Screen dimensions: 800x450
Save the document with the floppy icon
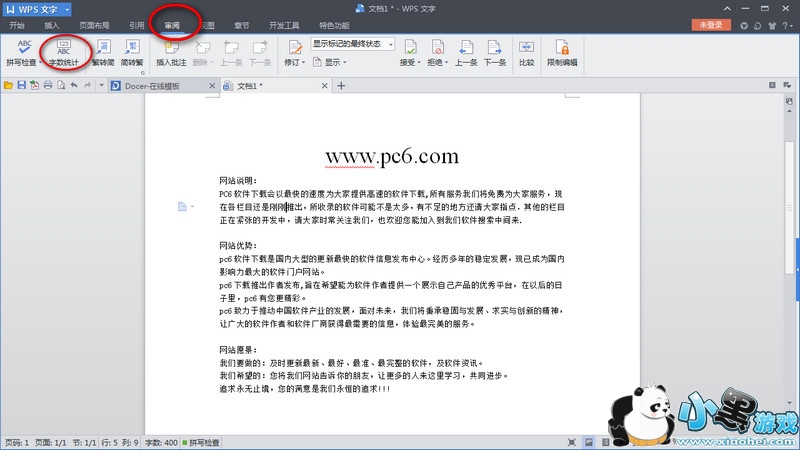[21, 85]
